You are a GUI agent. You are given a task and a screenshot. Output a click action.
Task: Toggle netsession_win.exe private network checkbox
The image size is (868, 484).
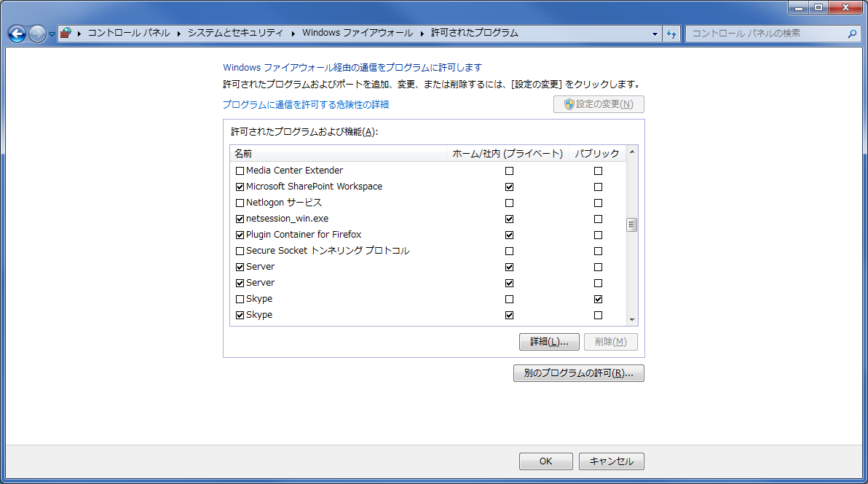(x=509, y=219)
